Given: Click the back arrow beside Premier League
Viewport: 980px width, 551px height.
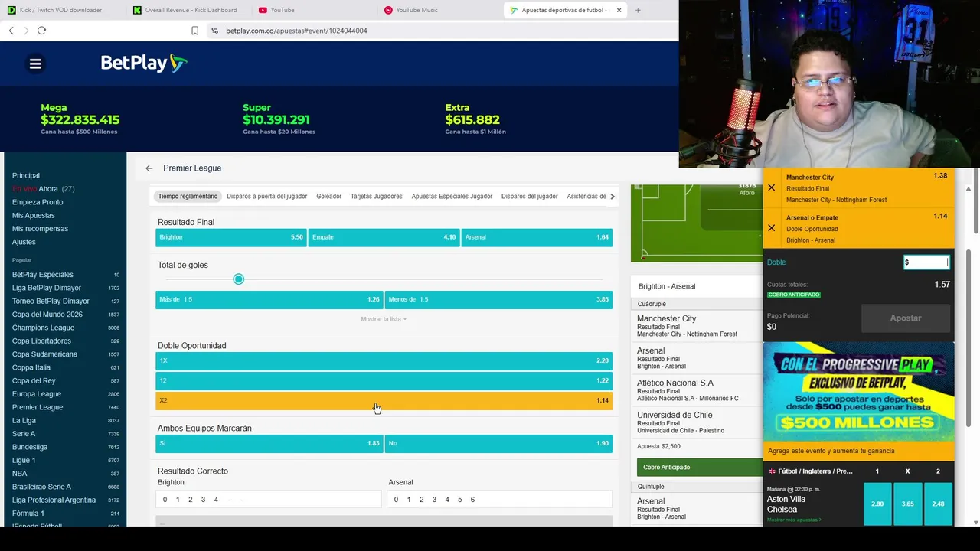Looking at the screenshot, I should (x=149, y=168).
